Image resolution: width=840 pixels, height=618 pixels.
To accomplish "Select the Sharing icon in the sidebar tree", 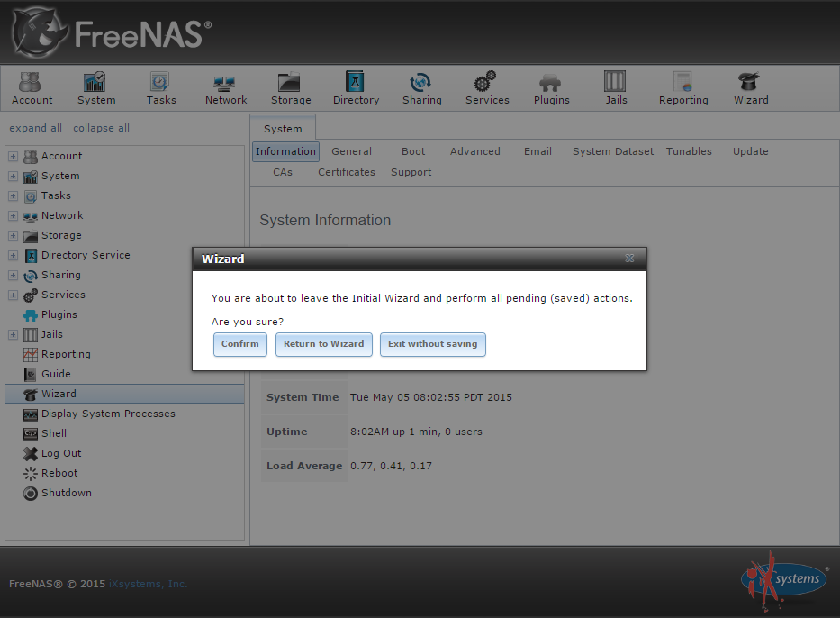I will (x=31, y=276).
